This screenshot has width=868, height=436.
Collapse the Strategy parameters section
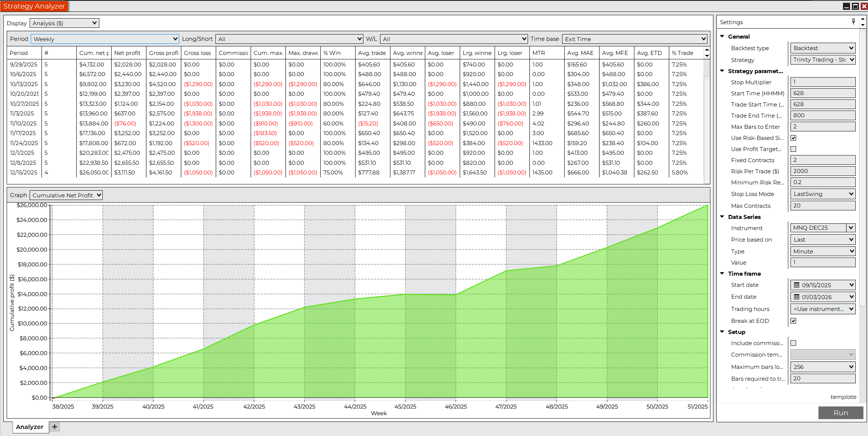coord(722,71)
